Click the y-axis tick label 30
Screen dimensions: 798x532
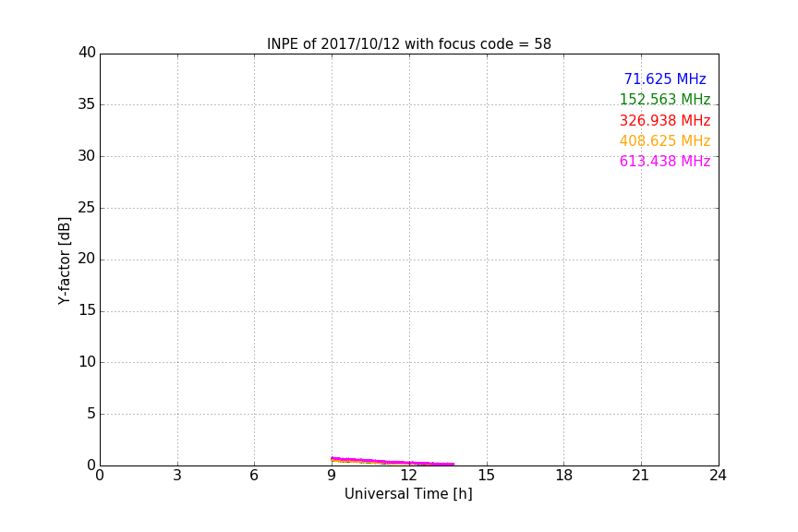(x=87, y=156)
